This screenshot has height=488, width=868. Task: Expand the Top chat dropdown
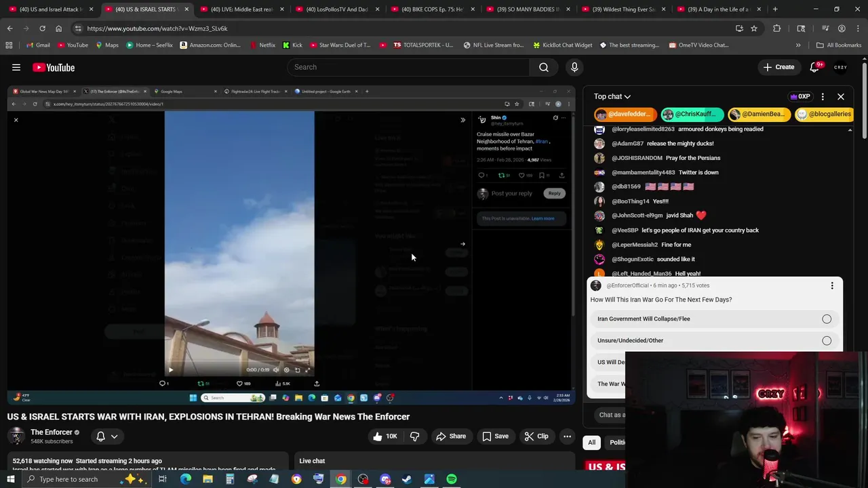click(x=612, y=97)
